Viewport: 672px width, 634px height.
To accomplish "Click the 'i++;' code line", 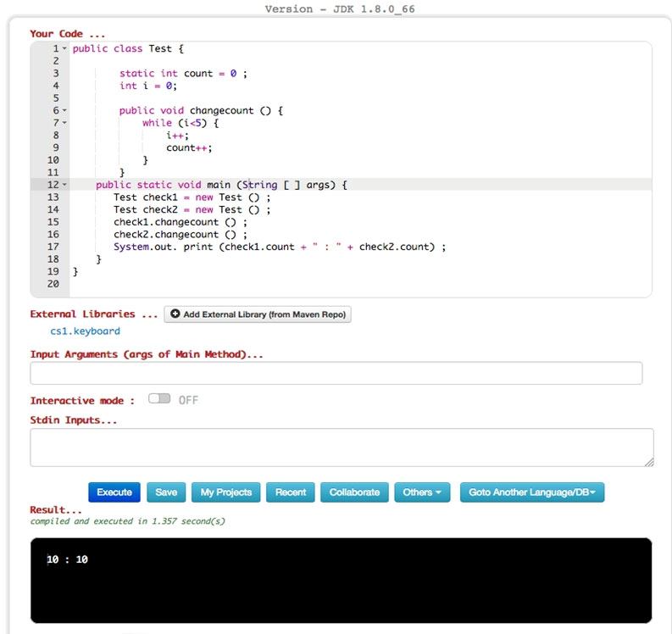I will point(177,136).
